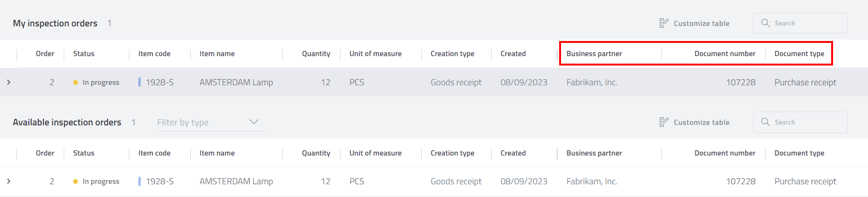This screenshot has height=197, width=868.
Task: Expand the order row under Available inspection orders
Action: click(x=9, y=181)
